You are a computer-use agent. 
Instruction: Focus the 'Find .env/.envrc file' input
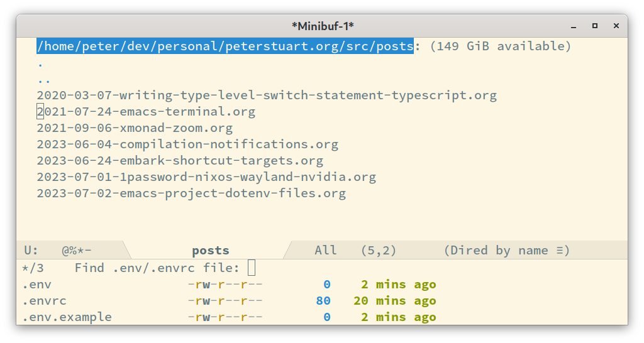coord(252,268)
